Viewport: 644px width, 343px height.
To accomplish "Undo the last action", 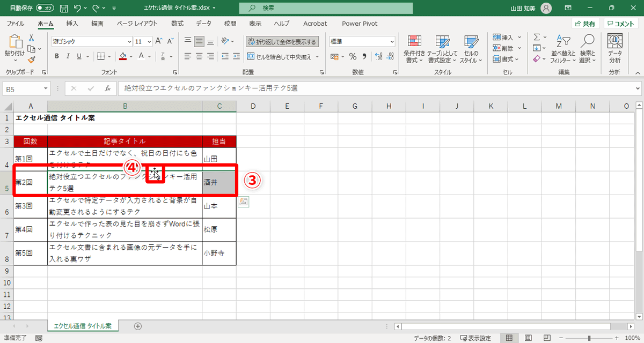I will (77, 8).
